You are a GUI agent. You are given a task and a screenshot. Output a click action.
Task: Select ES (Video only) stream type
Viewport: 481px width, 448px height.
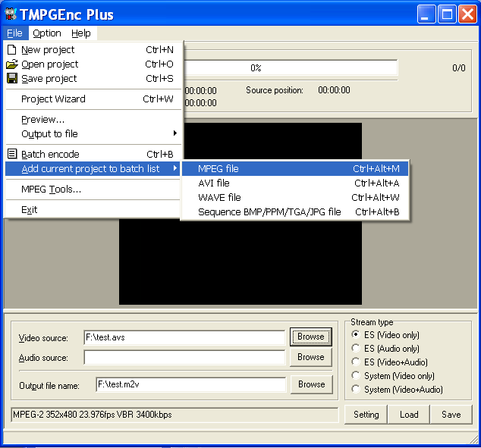tap(385, 334)
